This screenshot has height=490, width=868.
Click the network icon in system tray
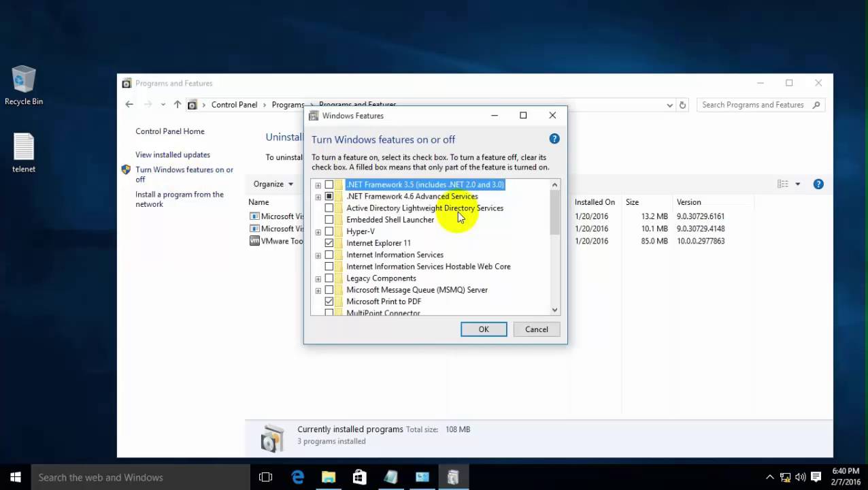pyautogui.click(x=785, y=477)
